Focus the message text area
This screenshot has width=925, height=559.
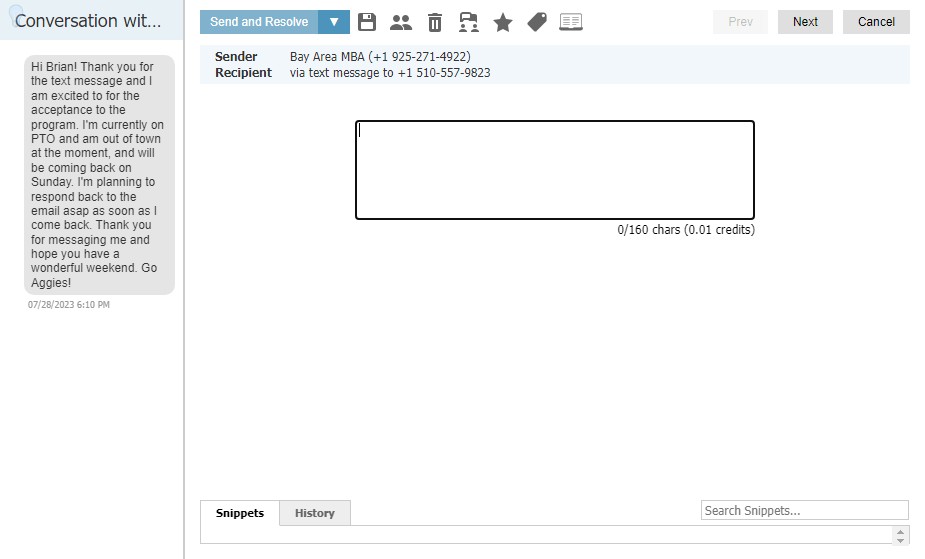[555, 170]
